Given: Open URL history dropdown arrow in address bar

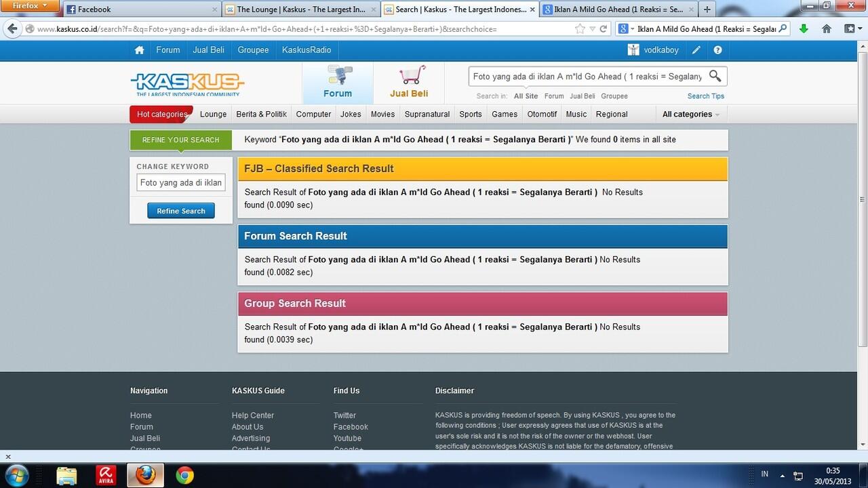Looking at the screenshot, I should point(593,29).
